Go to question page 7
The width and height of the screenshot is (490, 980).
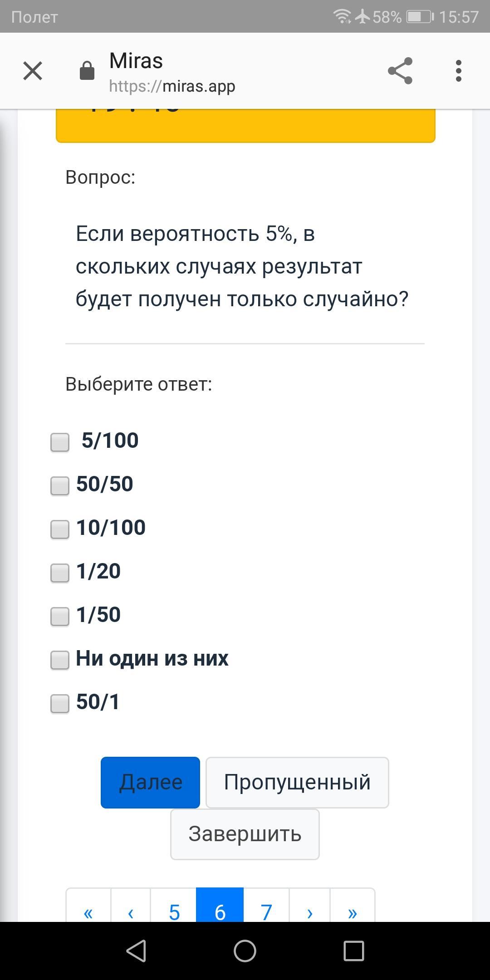pos(266,911)
